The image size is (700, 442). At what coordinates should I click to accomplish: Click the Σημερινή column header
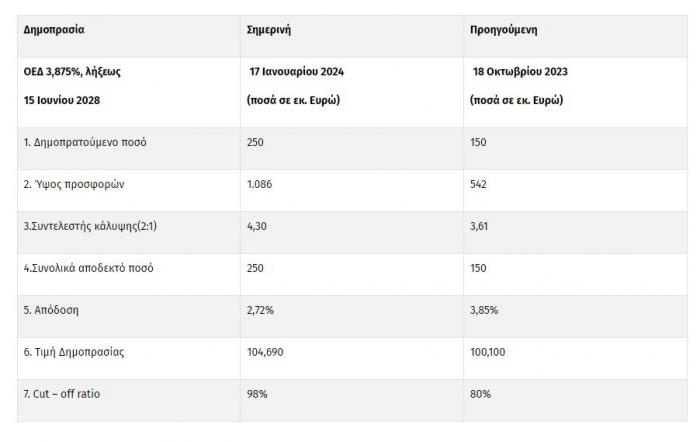(x=269, y=30)
